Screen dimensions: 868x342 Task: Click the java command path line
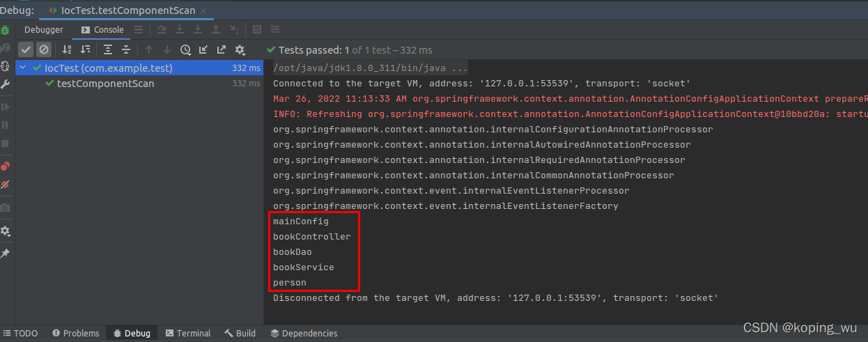click(371, 68)
